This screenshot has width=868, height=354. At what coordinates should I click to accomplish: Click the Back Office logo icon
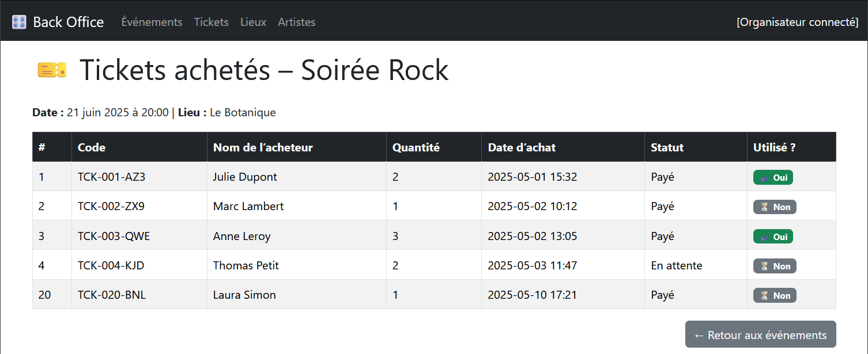[19, 22]
